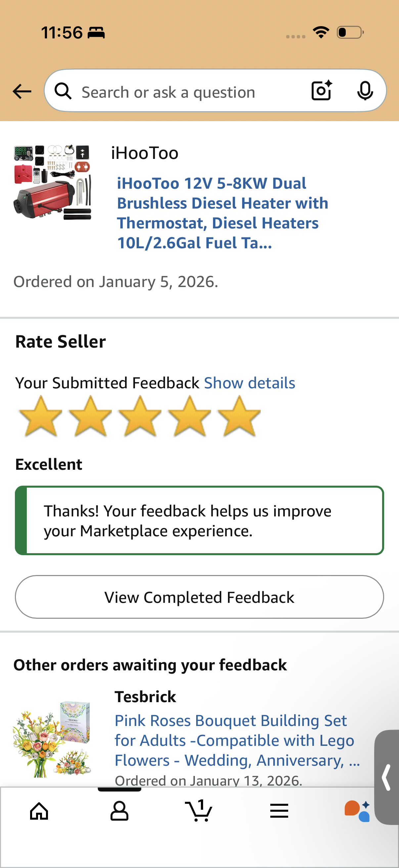Click the View Completed Feedback button
This screenshot has width=399, height=868.
tap(199, 597)
